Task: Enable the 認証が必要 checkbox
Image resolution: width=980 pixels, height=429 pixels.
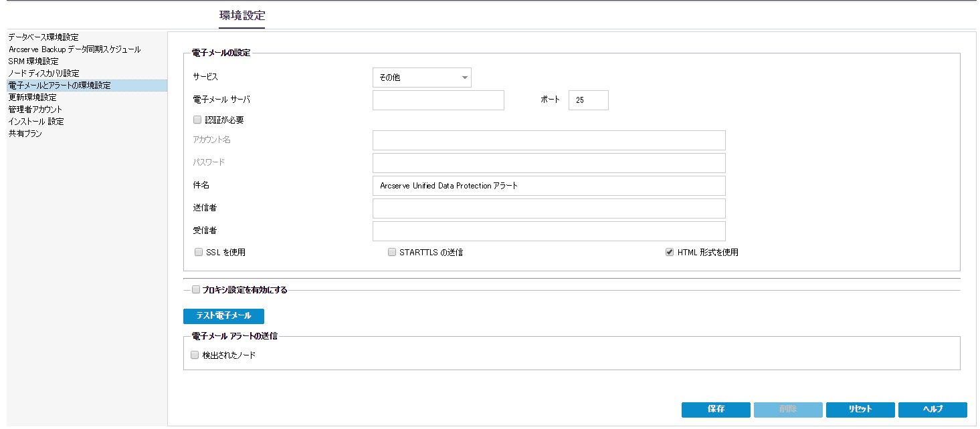Action: pyautogui.click(x=197, y=120)
